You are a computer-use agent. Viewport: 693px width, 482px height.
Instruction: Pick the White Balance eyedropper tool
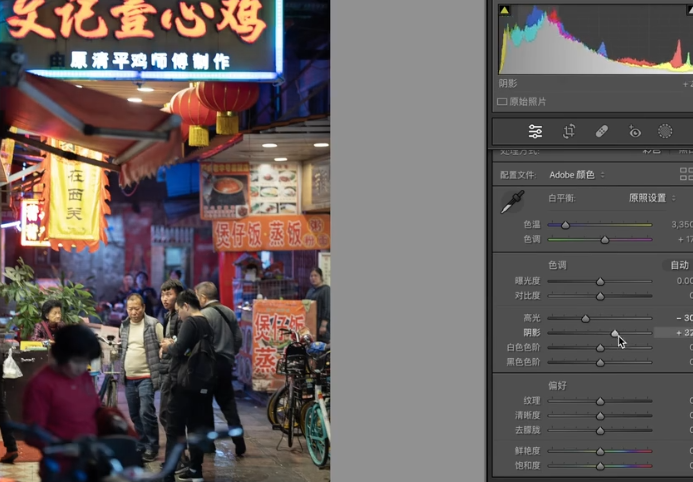(512, 202)
